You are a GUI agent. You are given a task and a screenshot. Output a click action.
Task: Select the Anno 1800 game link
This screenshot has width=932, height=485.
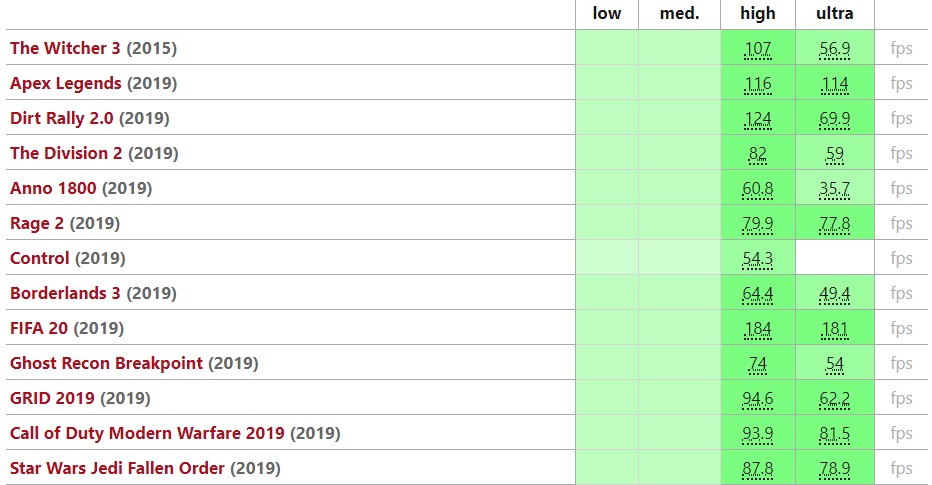pos(53,188)
